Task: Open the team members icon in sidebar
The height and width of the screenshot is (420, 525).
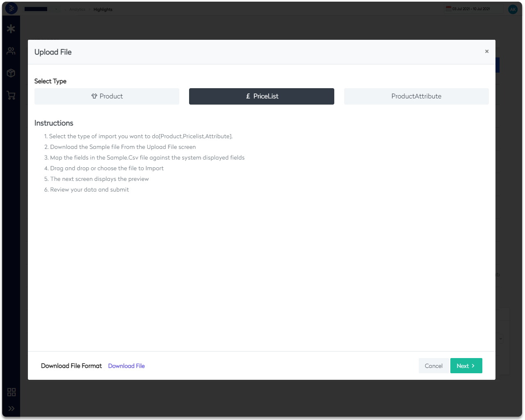Action: pyautogui.click(x=11, y=50)
